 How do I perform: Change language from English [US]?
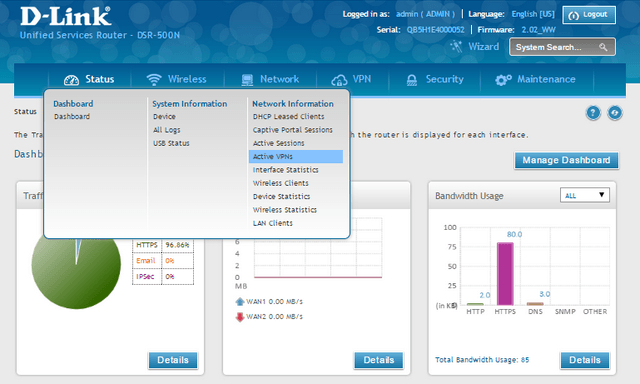(533, 14)
